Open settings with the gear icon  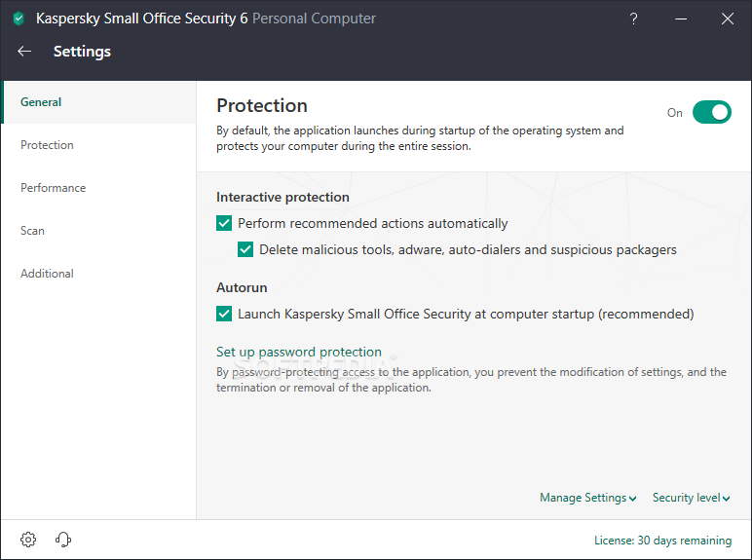[28, 540]
